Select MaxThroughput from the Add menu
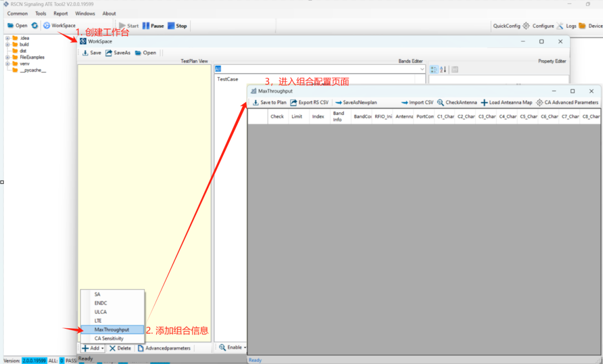The image size is (603, 364). point(112,330)
